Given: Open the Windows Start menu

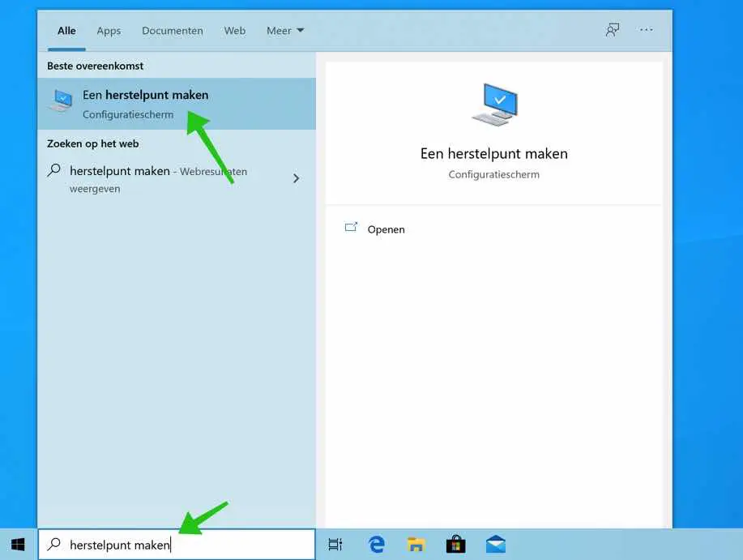Looking at the screenshot, I should pos(18,545).
